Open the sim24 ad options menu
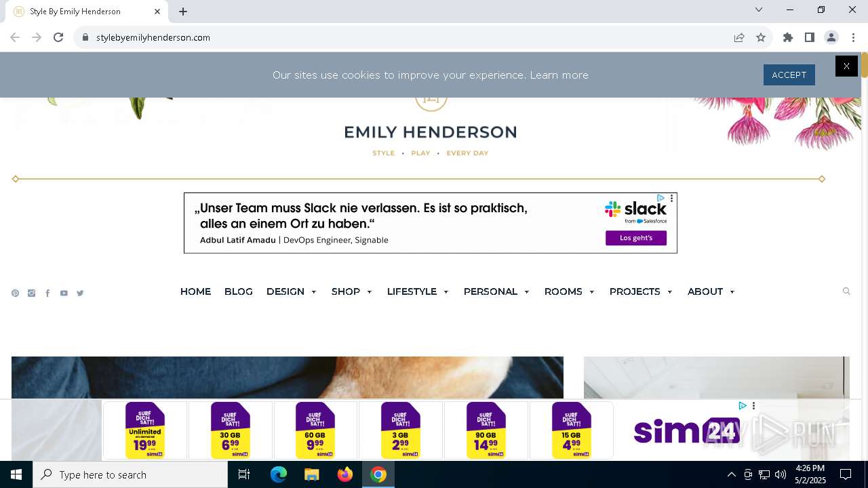Image resolution: width=868 pixels, height=488 pixels. 753,406
